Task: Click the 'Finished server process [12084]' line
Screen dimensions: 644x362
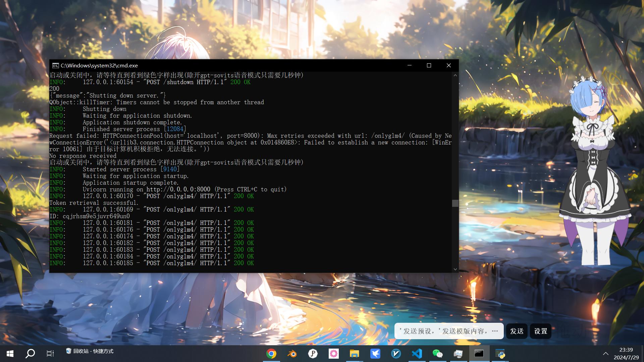Action: pyautogui.click(x=118, y=129)
